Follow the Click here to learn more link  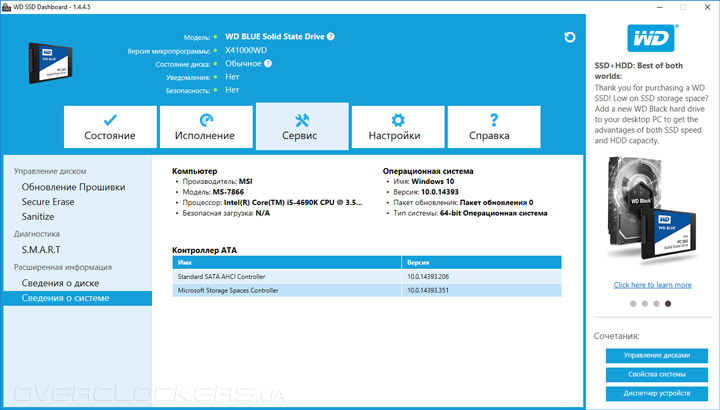pyautogui.click(x=652, y=285)
